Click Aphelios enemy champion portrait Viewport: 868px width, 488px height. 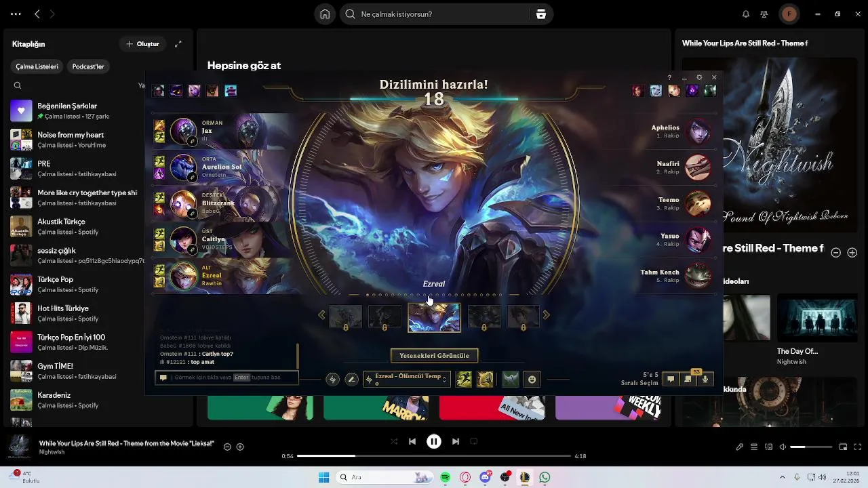(x=698, y=131)
